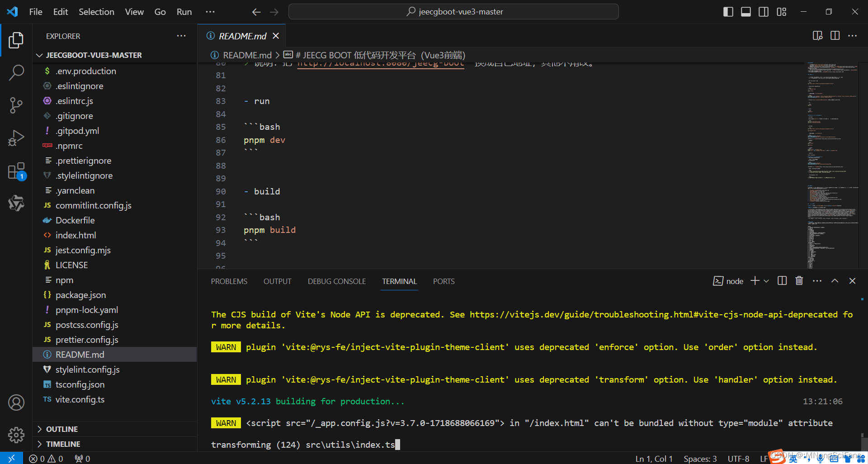This screenshot has width=868, height=464.
Task: Open the Explorer view in activity bar
Action: 16,40
